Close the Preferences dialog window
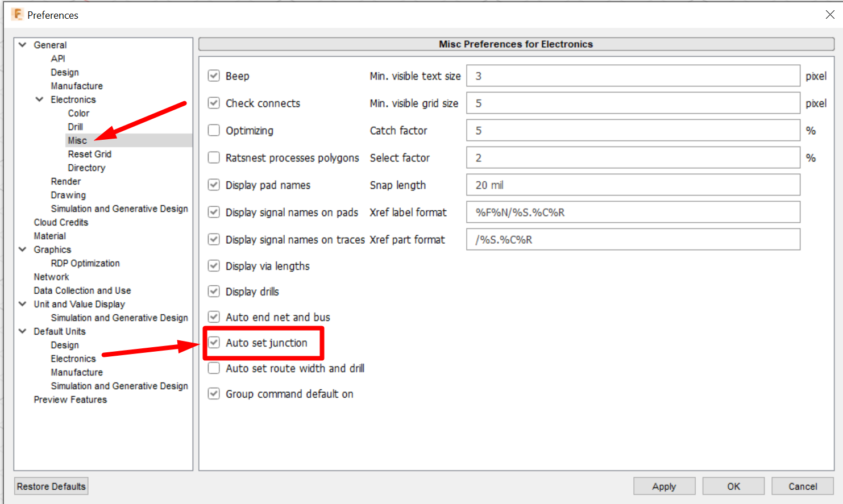Image resolution: width=843 pixels, height=504 pixels. pyautogui.click(x=830, y=15)
